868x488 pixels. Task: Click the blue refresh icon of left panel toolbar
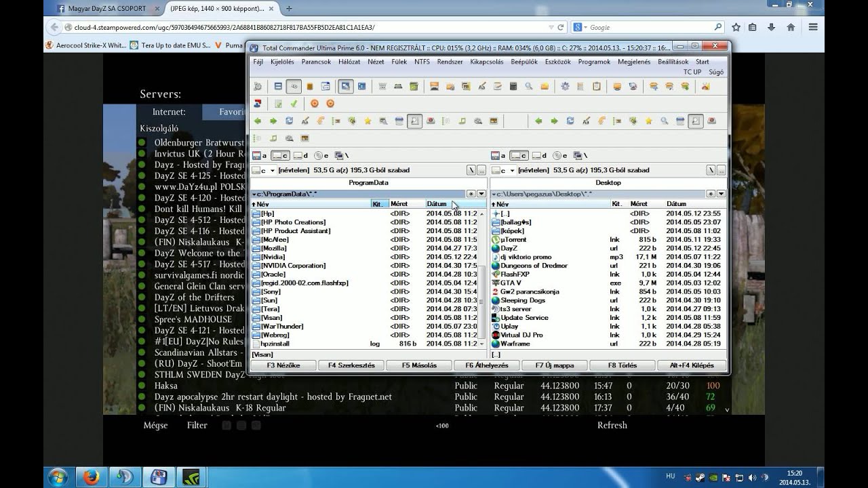[x=289, y=121]
